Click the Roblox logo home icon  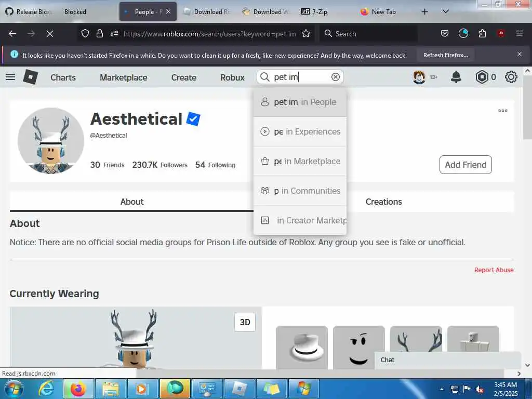[x=31, y=77]
